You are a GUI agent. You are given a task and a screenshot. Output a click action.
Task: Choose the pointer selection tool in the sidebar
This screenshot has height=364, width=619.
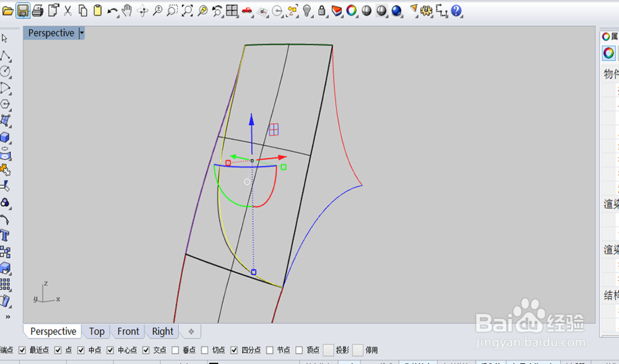(5, 38)
